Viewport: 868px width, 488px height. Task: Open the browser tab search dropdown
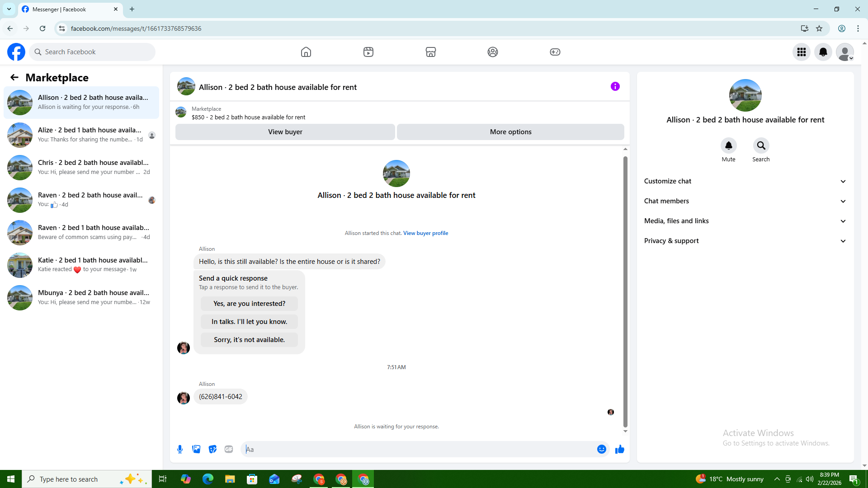point(9,9)
